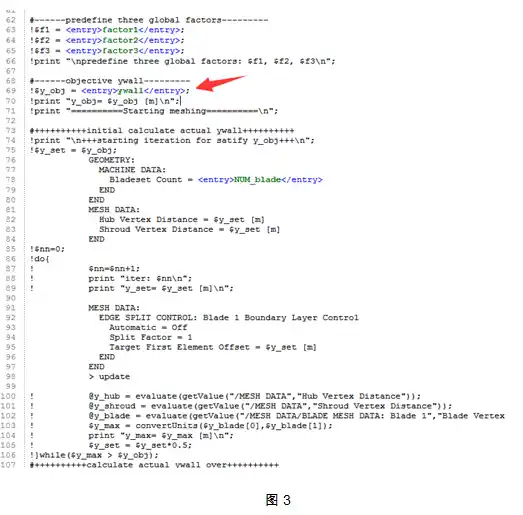
Task: Click the '$y_max = convertUnits' line
Action: point(210,426)
